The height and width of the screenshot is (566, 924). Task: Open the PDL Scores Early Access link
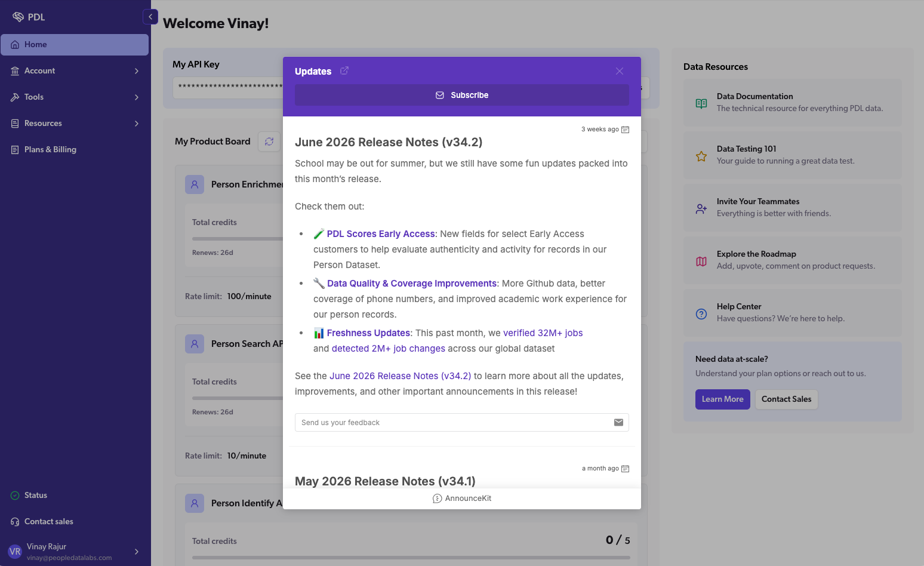[x=381, y=234]
